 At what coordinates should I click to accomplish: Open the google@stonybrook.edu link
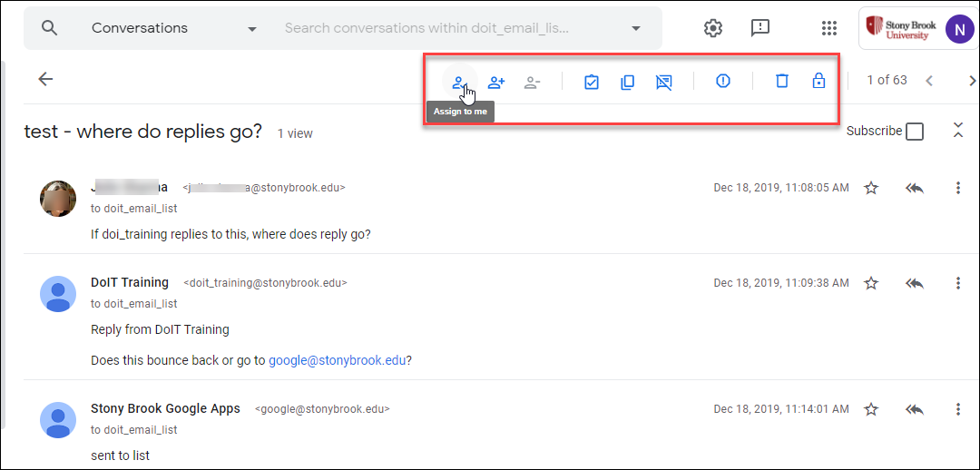(337, 360)
